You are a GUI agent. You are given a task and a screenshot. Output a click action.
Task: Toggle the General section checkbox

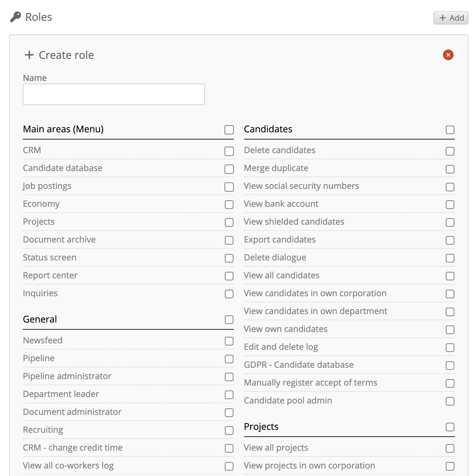pyautogui.click(x=229, y=320)
